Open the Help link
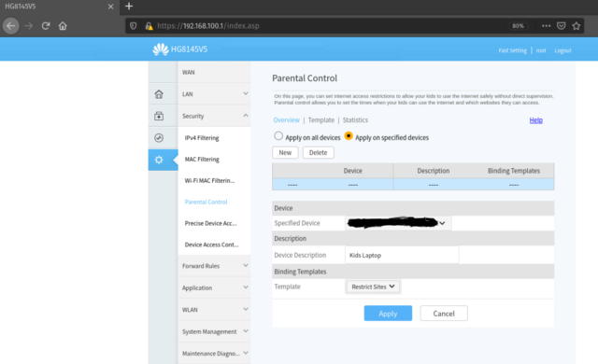This screenshot has height=364, width=598. 535,120
